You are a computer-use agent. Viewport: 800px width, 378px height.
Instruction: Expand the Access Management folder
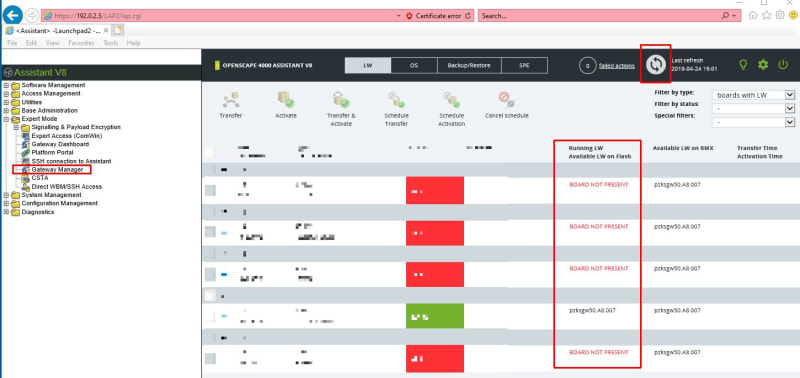(6, 94)
